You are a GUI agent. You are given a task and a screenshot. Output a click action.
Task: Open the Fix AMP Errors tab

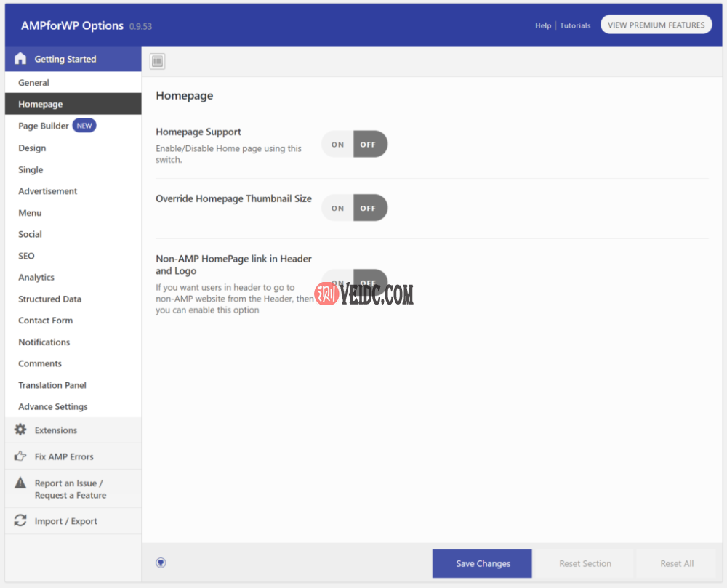pyautogui.click(x=73, y=456)
